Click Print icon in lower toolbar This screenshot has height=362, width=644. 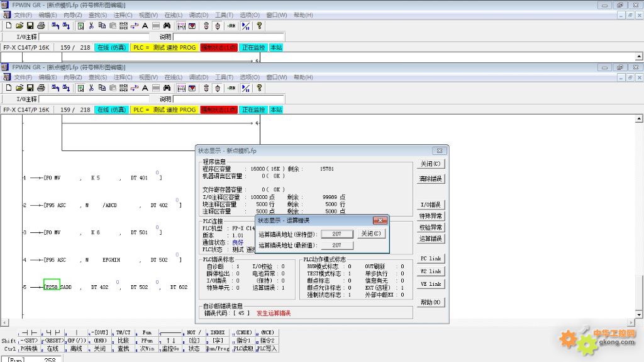(x=41, y=88)
